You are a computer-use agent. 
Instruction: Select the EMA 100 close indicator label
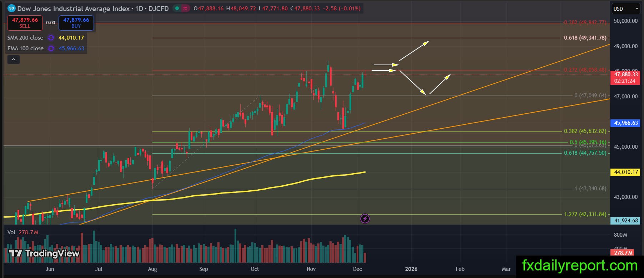pos(25,48)
